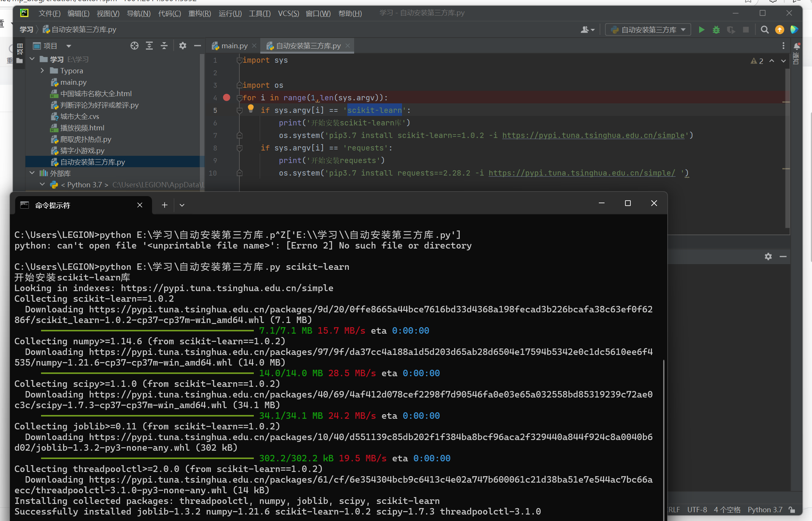Viewport: 812px width, 521px height.
Task: Click Expand All in project panel
Action: 149,46
